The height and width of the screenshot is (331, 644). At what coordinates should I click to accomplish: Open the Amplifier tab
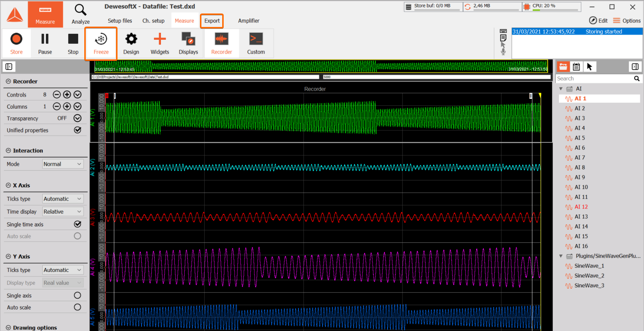[x=249, y=21]
